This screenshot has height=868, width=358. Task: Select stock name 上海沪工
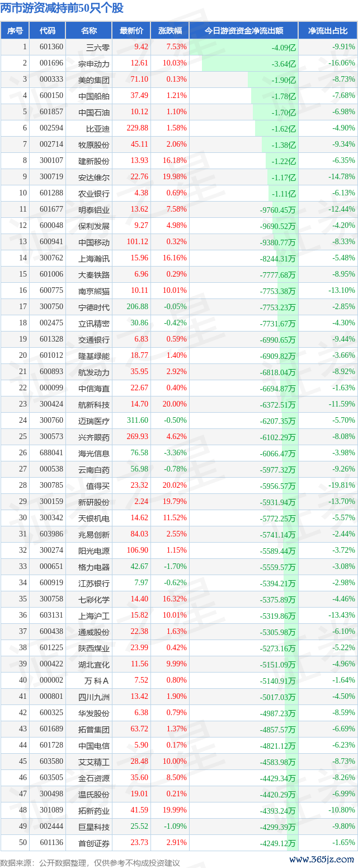(x=94, y=615)
